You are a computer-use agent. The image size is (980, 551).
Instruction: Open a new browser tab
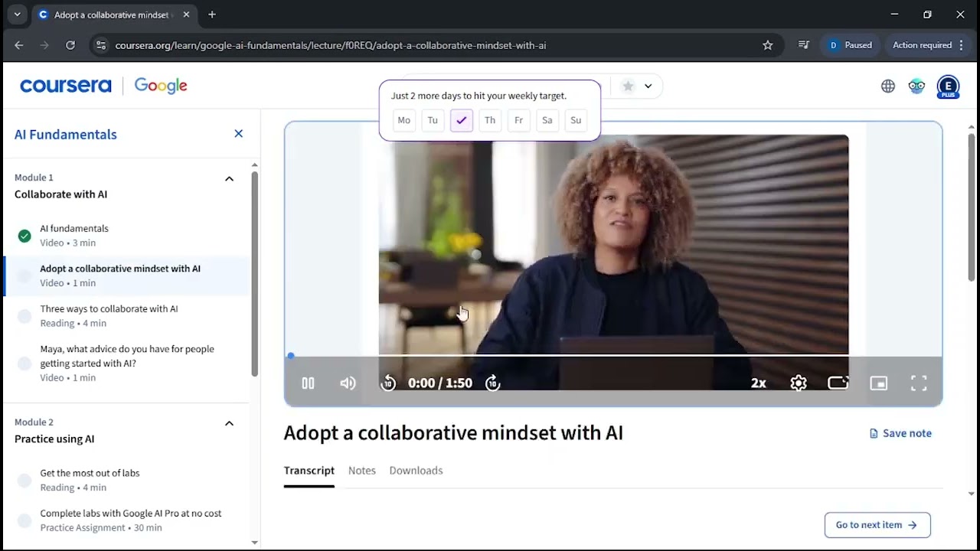pyautogui.click(x=212, y=15)
